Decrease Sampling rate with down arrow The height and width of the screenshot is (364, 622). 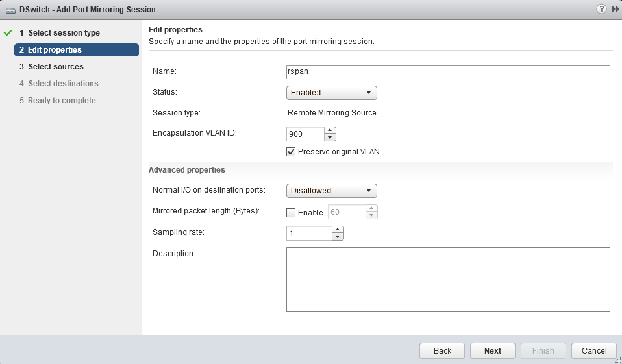[x=337, y=237]
